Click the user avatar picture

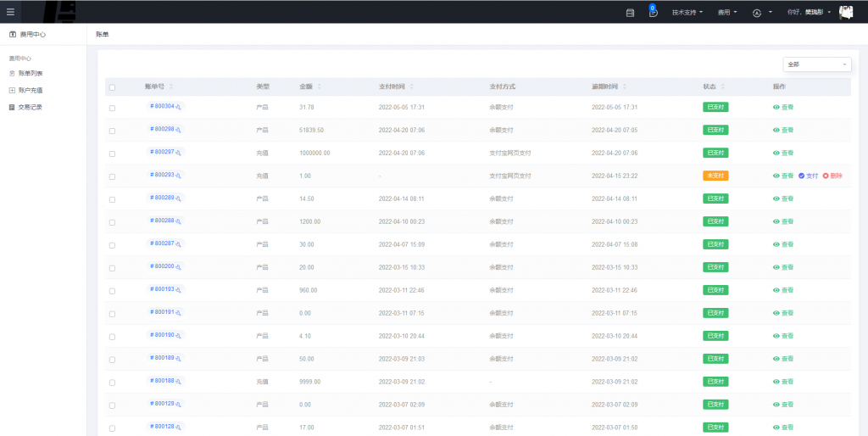(846, 12)
